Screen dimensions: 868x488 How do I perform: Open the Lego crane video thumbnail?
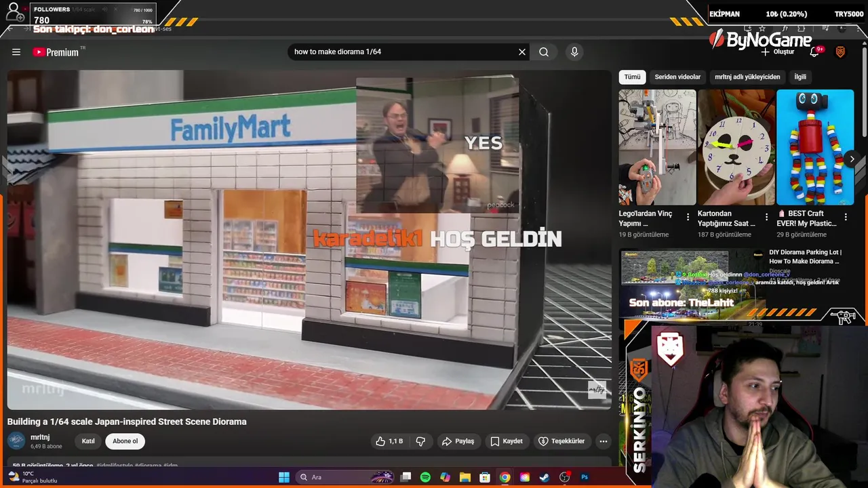point(657,147)
